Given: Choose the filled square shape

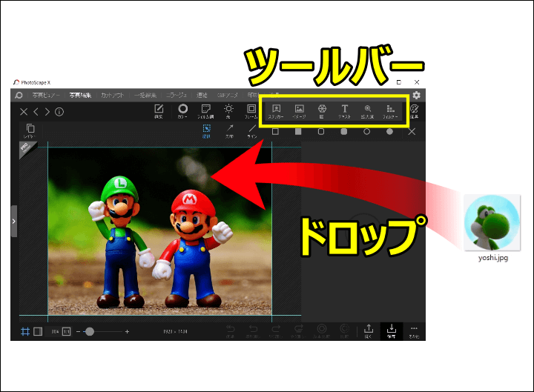Looking at the screenshot, I should click(298, 131).
